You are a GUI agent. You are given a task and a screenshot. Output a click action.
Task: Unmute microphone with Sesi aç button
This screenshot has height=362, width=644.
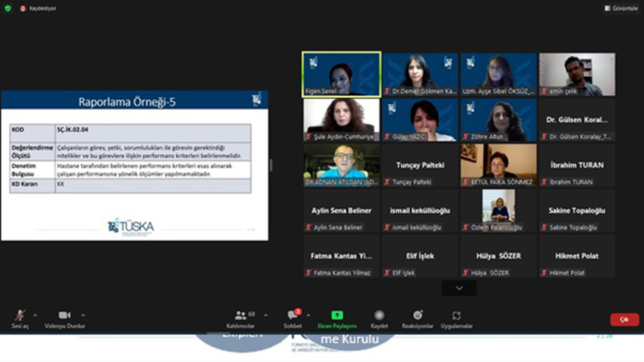21,318
